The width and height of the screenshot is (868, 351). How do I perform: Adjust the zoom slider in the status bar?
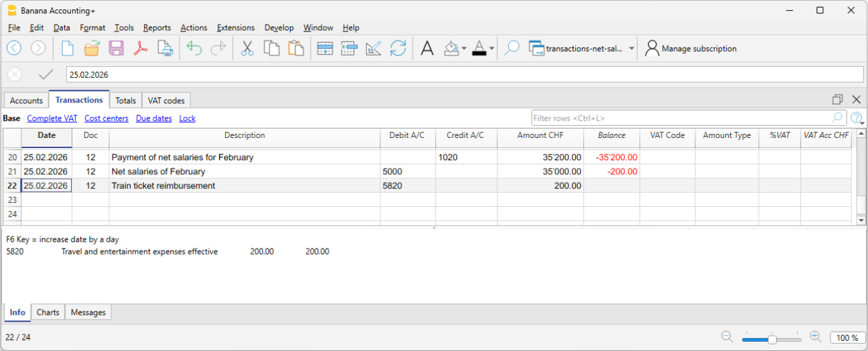point(772,338)
